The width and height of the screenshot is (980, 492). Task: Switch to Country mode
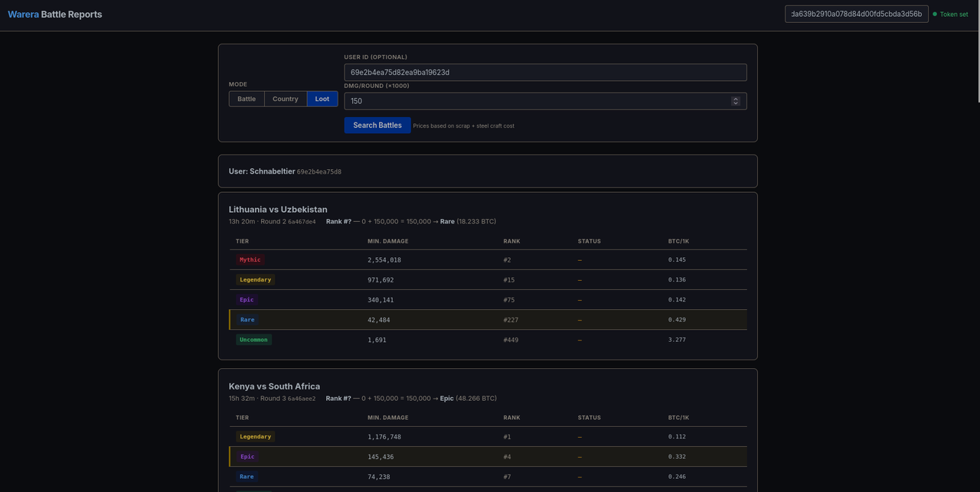286,99
